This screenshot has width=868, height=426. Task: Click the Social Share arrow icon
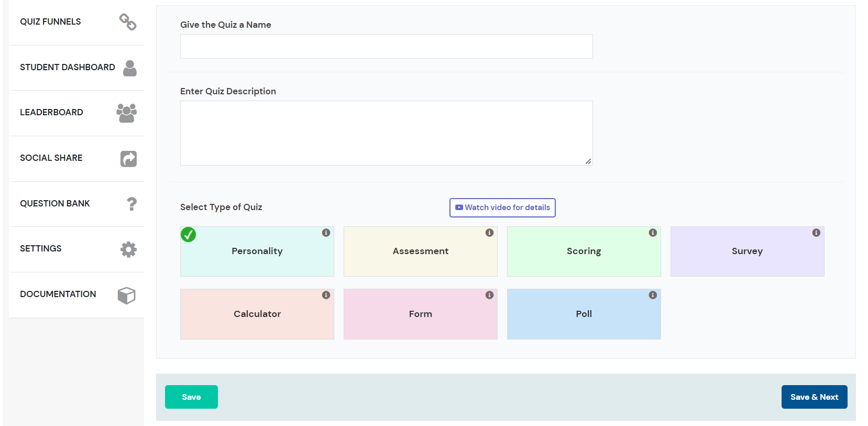pos(128,159)
